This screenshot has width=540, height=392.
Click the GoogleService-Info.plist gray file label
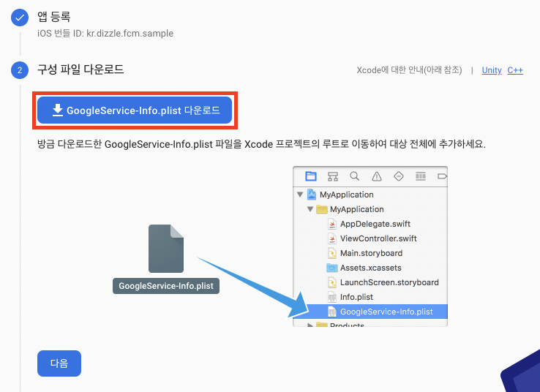pyautogui.click(x=166, y=286)
